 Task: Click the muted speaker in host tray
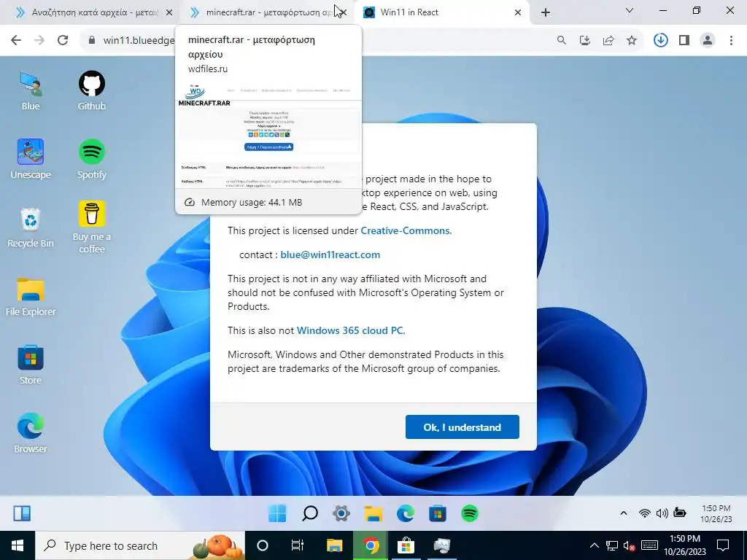(630, 545)
